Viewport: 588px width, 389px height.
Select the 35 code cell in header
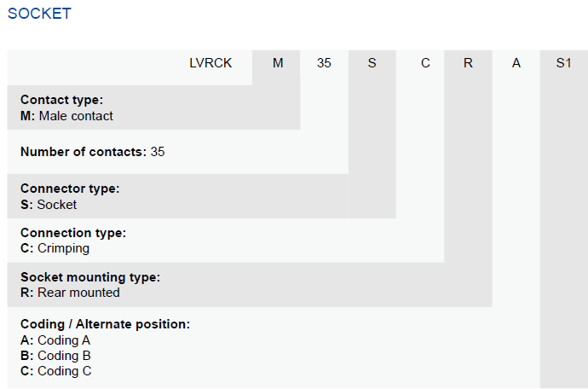324,63
